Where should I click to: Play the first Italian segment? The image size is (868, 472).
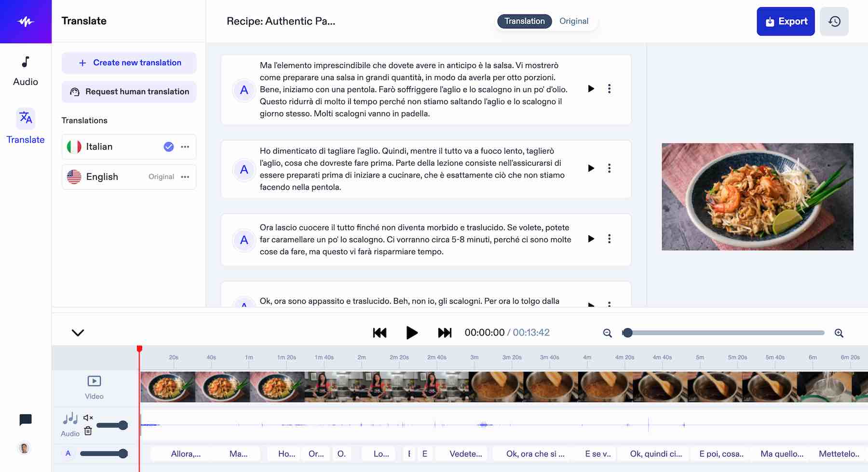coord(590,89)
